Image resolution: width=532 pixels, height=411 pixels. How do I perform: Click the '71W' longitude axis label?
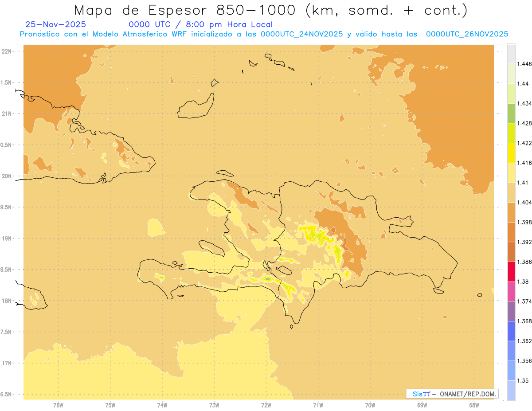318,405
